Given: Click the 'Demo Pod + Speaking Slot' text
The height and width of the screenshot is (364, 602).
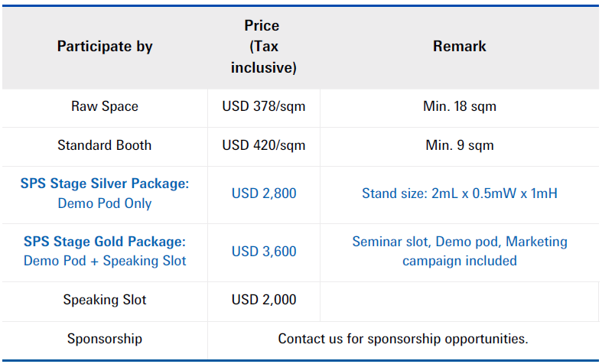Looking at the screenshot, I should point(105,261).
